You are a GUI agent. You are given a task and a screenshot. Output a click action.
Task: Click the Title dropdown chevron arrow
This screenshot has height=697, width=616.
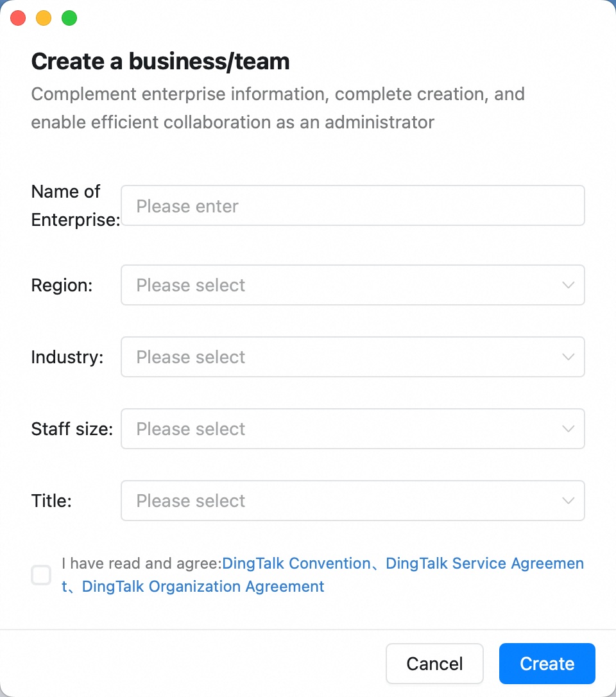coord(569,501)
